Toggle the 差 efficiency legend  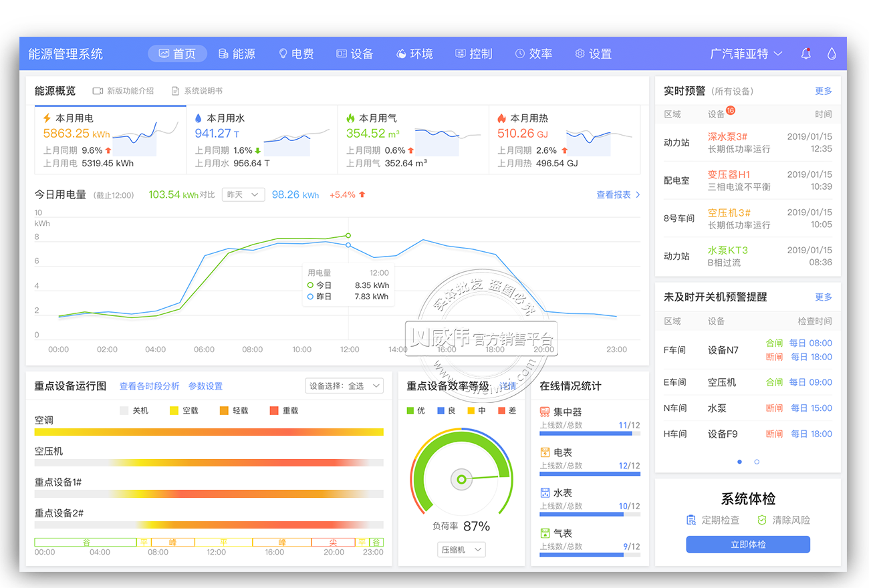[507, 410]
